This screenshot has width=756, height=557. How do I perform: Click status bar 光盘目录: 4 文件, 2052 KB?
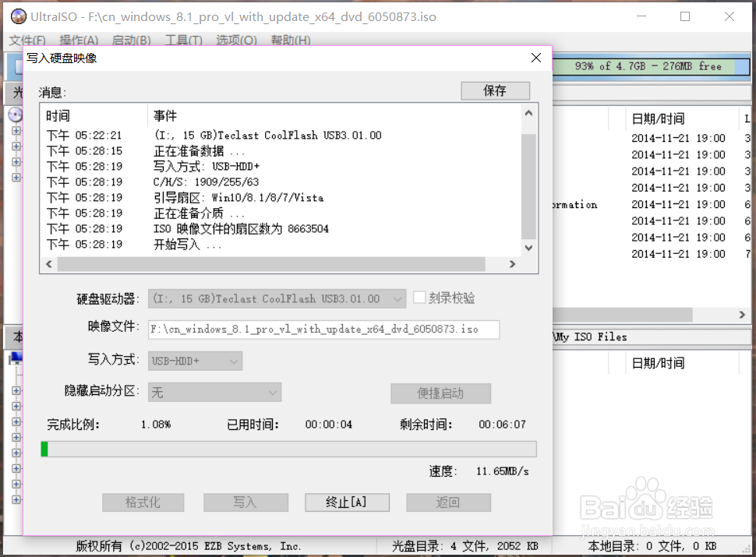coord(465,546)
